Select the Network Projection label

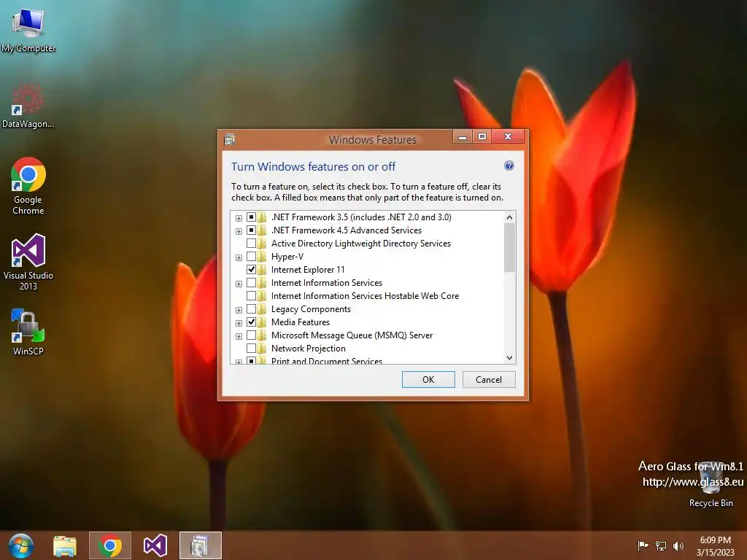[x=309, y=349]
